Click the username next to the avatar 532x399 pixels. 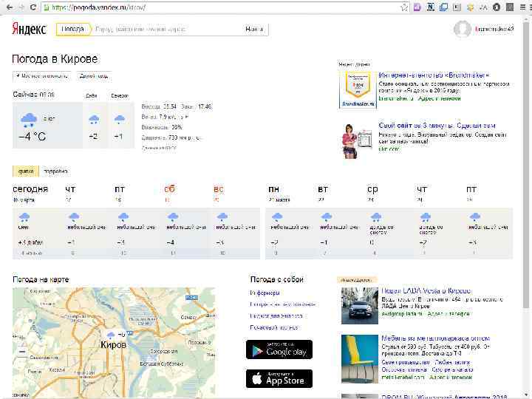click(x=494, y=29)
